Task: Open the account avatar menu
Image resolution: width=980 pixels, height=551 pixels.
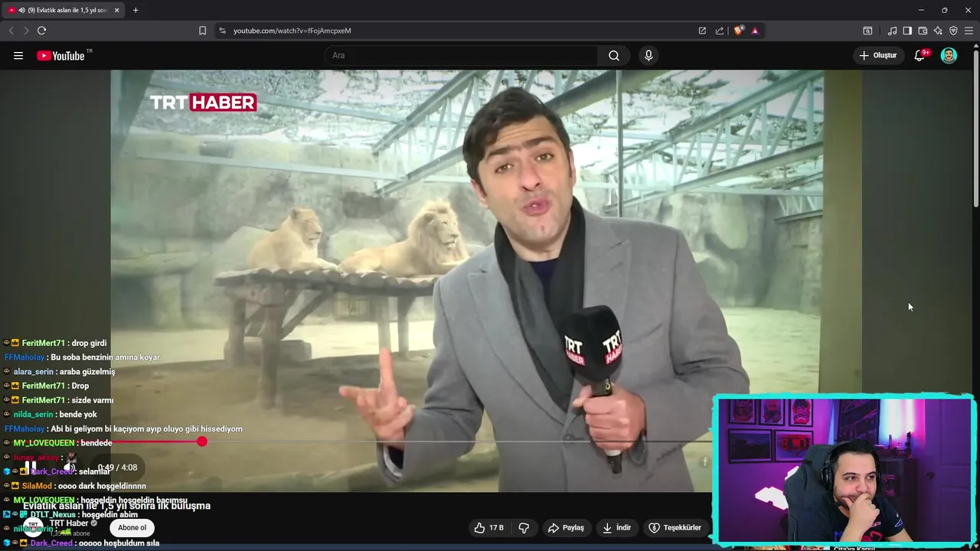Action: pyautogui.click(x=949, y=55)
